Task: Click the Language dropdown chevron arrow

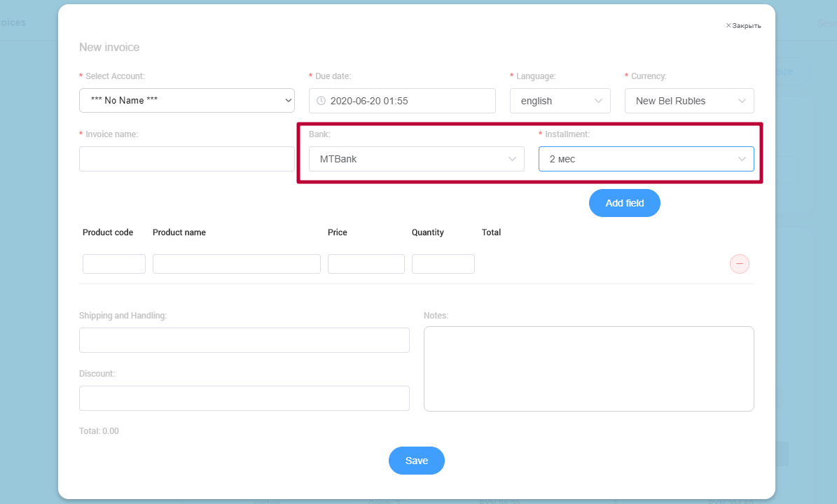Action: (599, 101)
